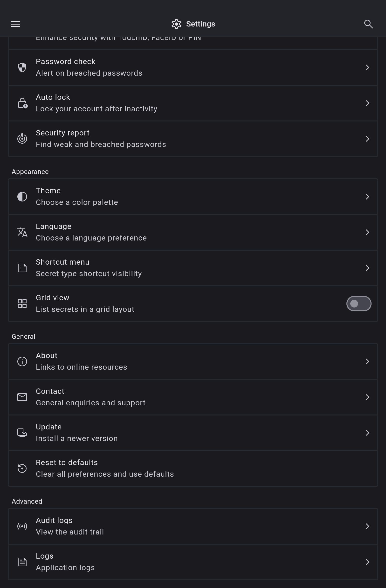Click the Update download icon
Image resolution: width=386 pixels, height=588 pixels.
(22, 433)
